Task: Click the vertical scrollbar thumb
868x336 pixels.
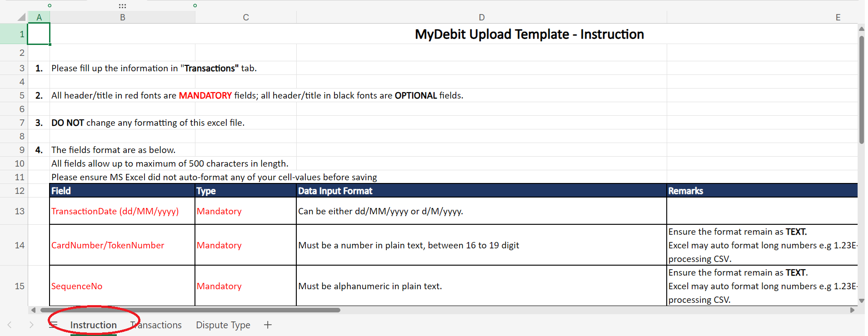Action: click(x=861, y=89)
